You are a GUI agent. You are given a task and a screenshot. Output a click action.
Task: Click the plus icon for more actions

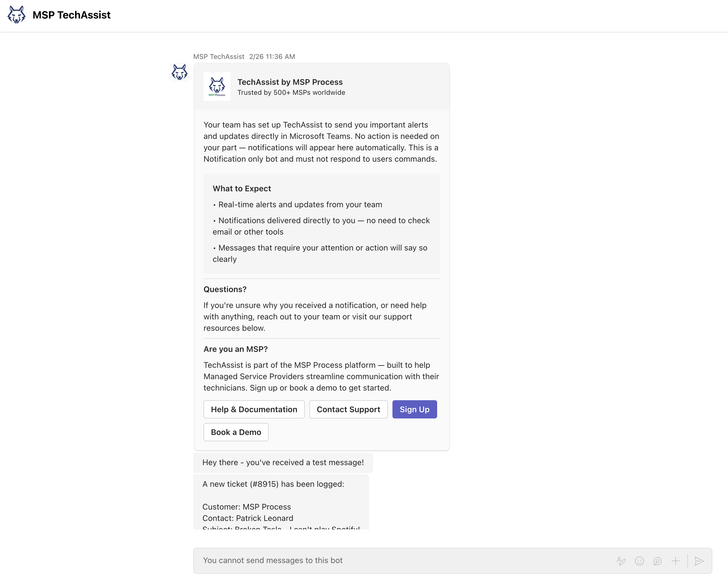675,561
